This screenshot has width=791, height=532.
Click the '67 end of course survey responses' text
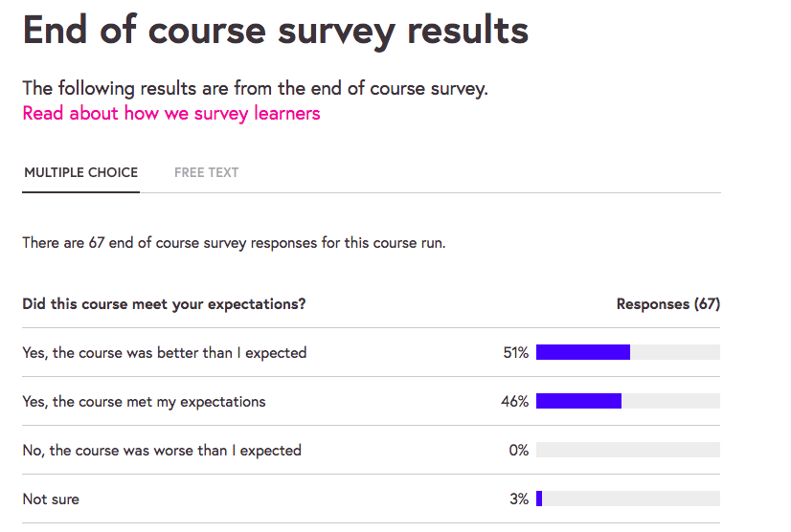pos(234,243)
